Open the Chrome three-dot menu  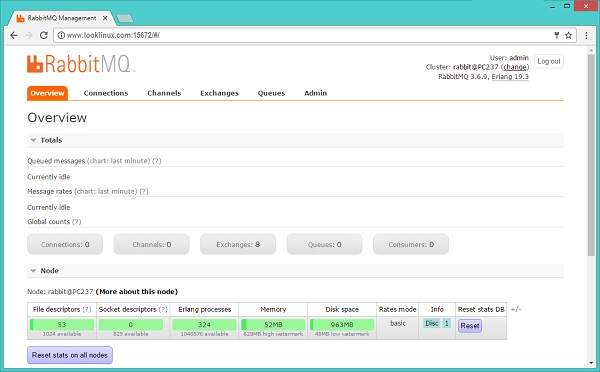click(x=586, y=35)
